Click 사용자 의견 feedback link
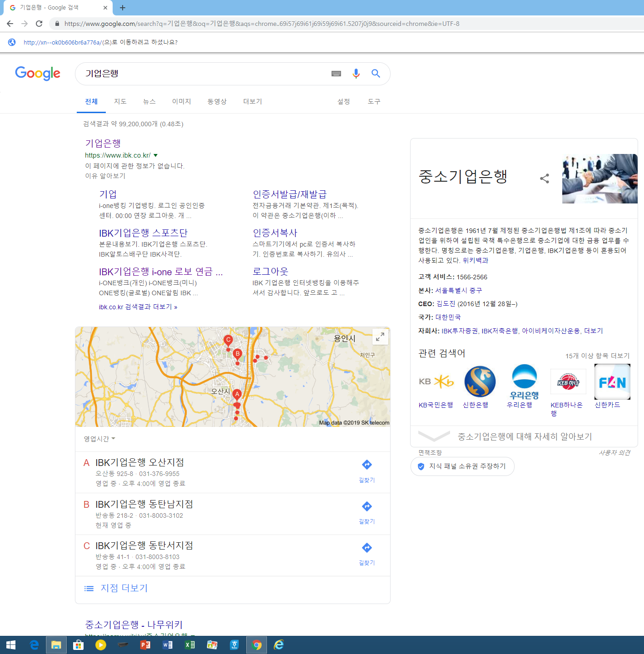The image size is (644, 654). coord(614,453)
